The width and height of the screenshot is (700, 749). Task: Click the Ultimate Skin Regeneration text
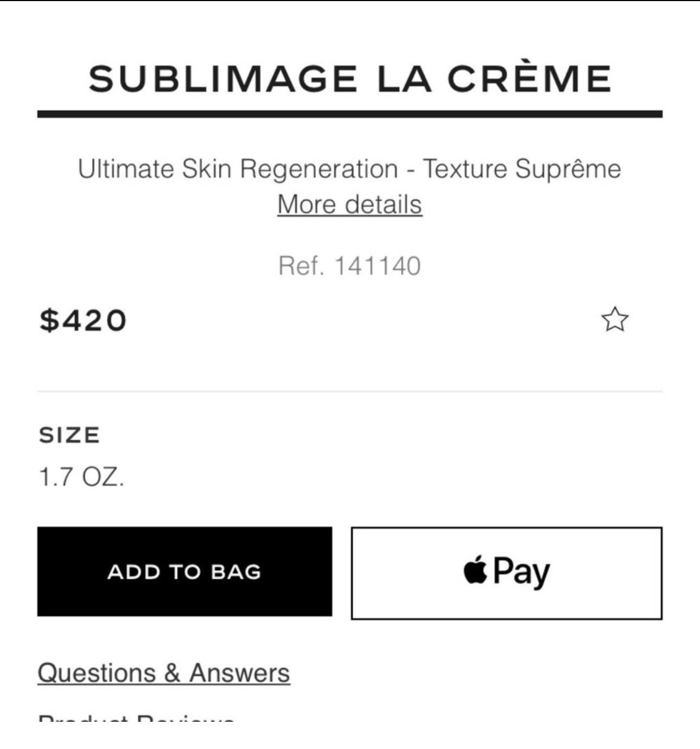coord(238,169)
